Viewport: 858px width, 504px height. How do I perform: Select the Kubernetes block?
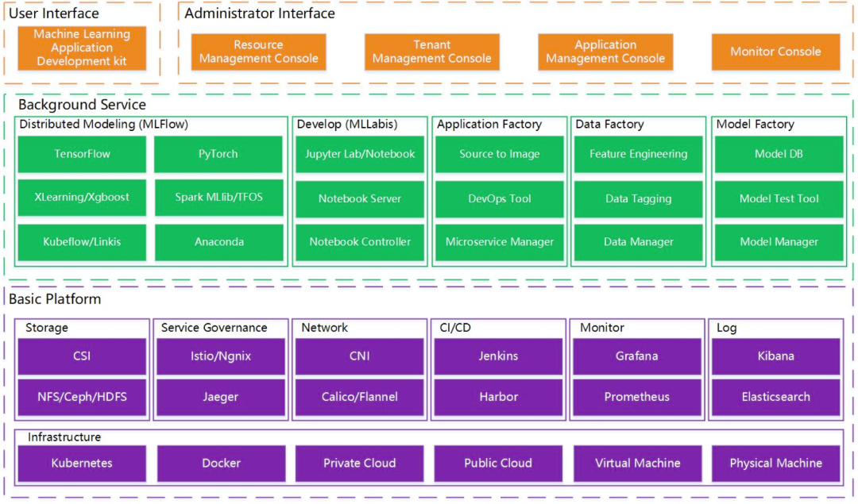(x=82, y=464)
